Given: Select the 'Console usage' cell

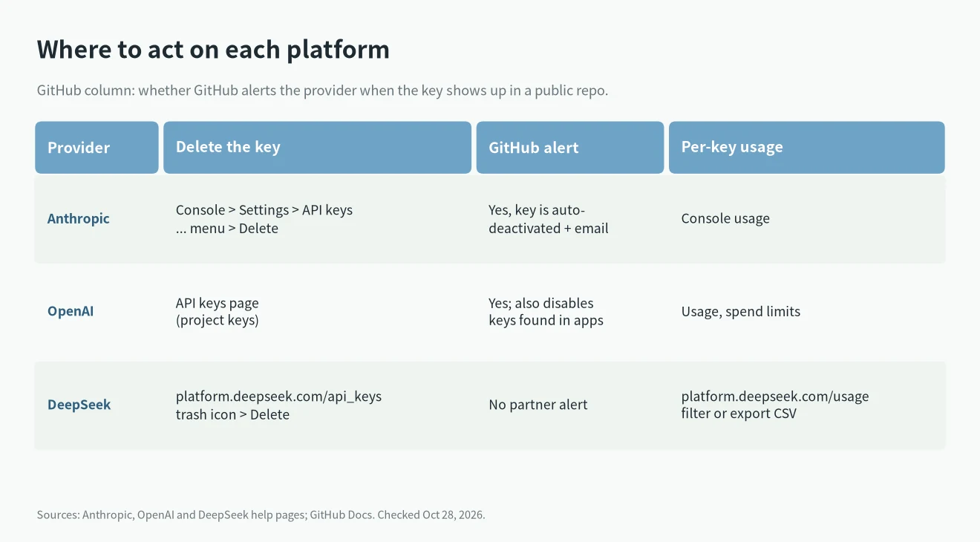Looking at the screenshot, I should coord(725,218).
